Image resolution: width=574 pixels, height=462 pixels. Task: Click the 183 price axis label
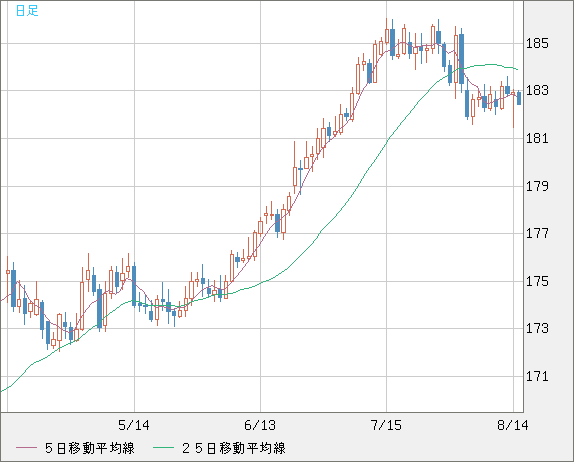pos(537,90)
